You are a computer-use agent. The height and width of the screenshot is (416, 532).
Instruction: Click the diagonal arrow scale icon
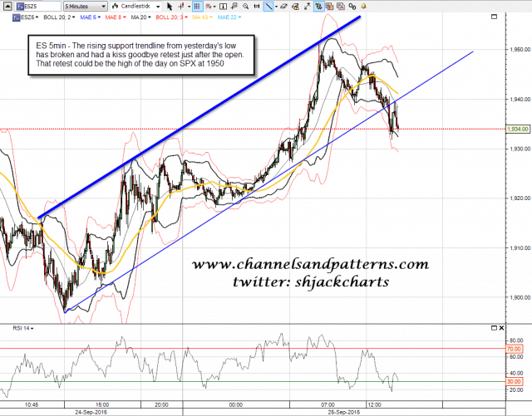pos(307,6)
